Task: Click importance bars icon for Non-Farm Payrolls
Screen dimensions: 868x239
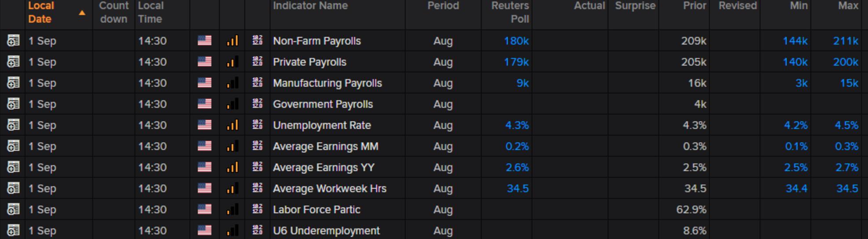Action: tap(232, 40)
